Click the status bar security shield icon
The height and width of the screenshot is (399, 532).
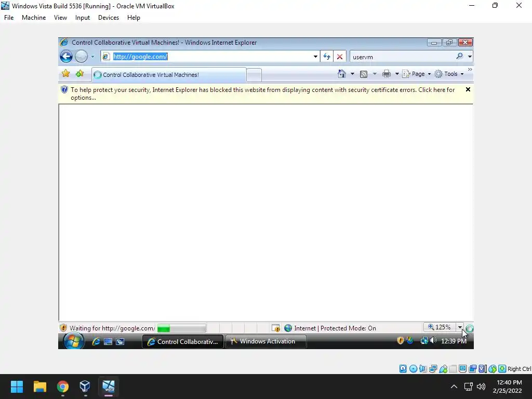63,328
